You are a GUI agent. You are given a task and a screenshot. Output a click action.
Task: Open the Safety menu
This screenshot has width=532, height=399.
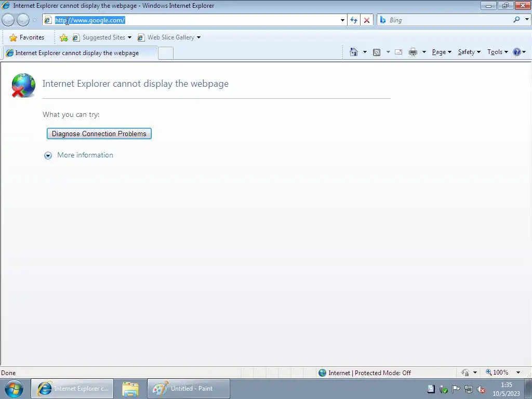coord(469,52)
